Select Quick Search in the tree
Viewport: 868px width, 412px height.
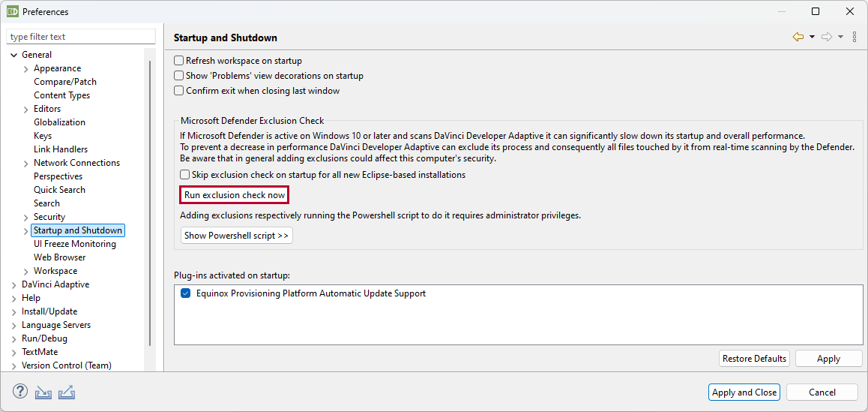click(60, 190)
